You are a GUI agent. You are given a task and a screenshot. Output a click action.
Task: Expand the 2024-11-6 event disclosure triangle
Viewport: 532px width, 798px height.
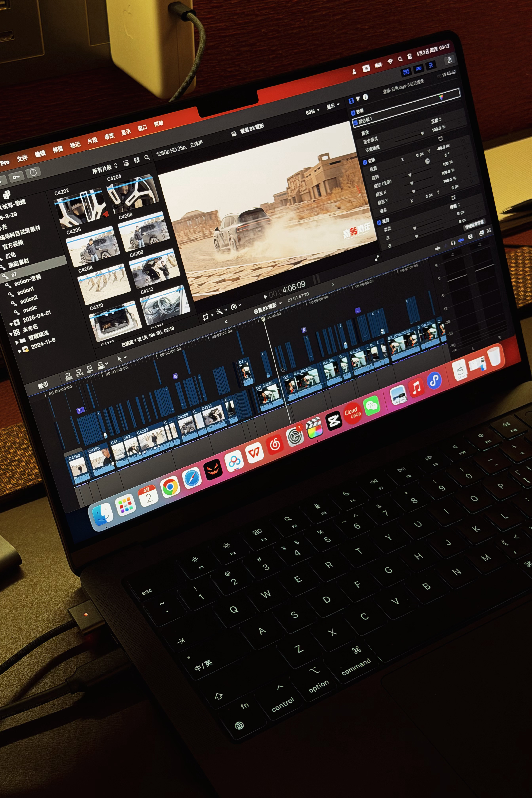tap(19, 351)
